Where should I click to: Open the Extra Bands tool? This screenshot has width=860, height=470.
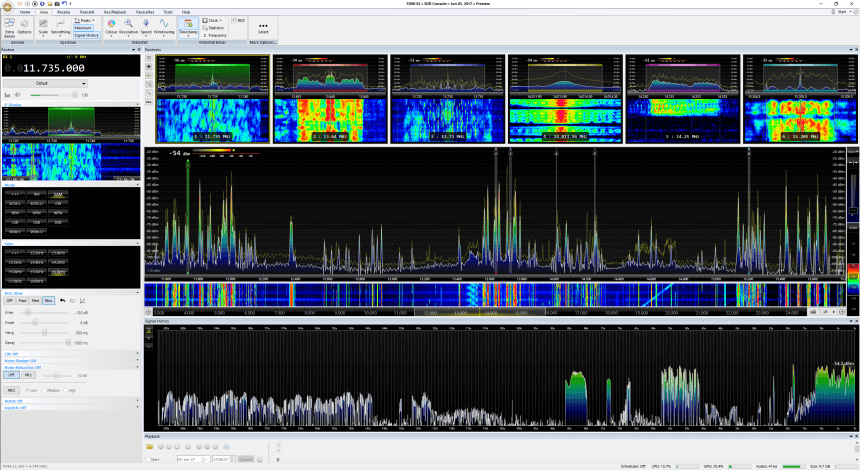click(9, 27)
